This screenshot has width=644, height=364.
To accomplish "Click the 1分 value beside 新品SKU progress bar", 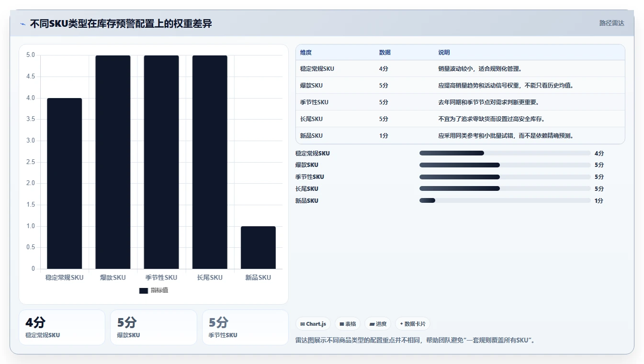I will 599,200.
